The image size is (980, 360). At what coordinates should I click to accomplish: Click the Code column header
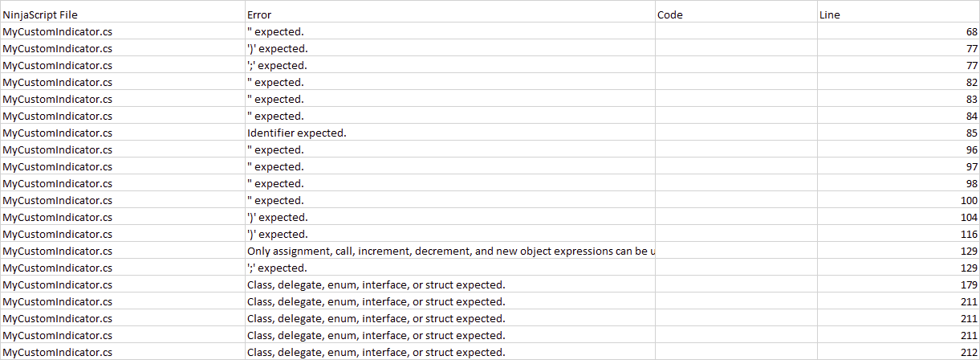[670, 14]
